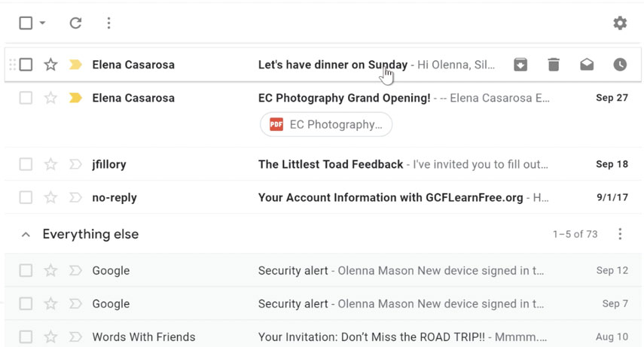Viewport: 644px width, 347px height.
Task: Mark the dinner email as read
Action: (587, 65)
